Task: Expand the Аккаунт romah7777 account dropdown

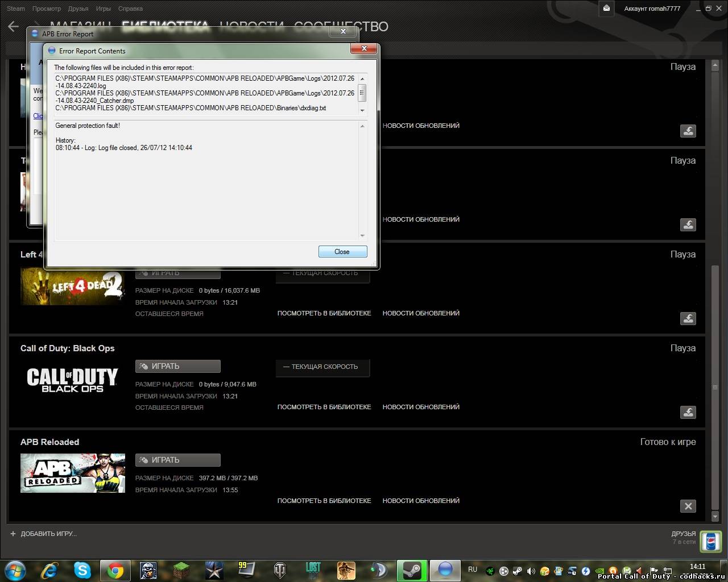Action: (652, 9)
